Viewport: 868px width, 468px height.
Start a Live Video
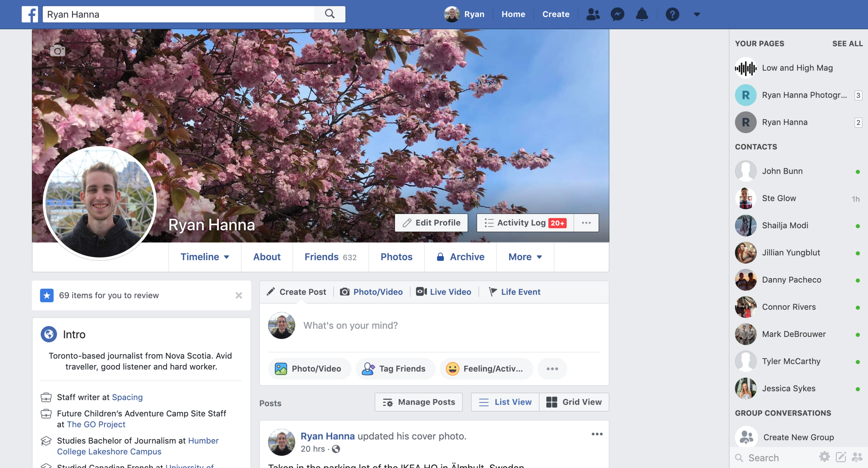[444, 292]
